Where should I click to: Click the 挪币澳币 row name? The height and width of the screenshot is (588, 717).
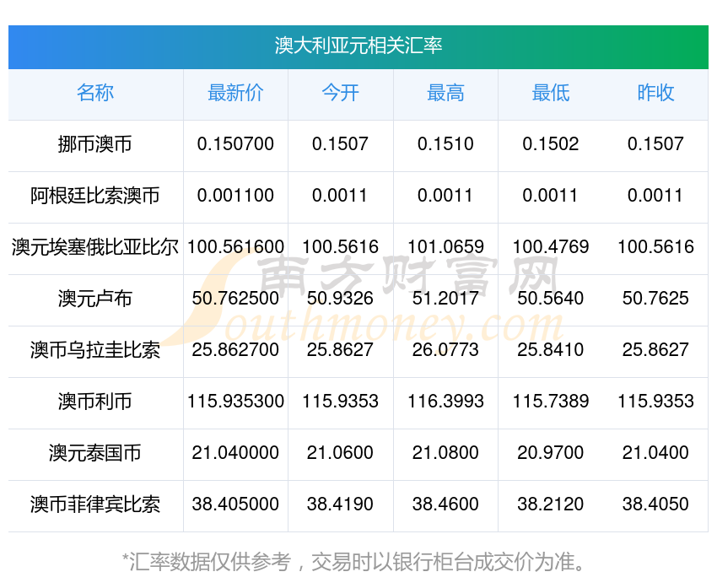coord(95,144)
